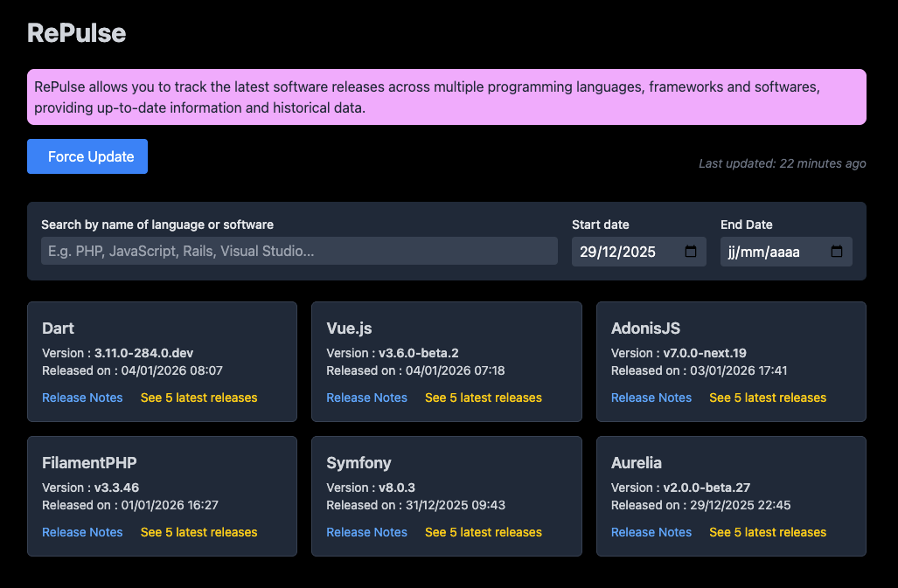Click release date 31/12/2025 09:43

[456, 505]
